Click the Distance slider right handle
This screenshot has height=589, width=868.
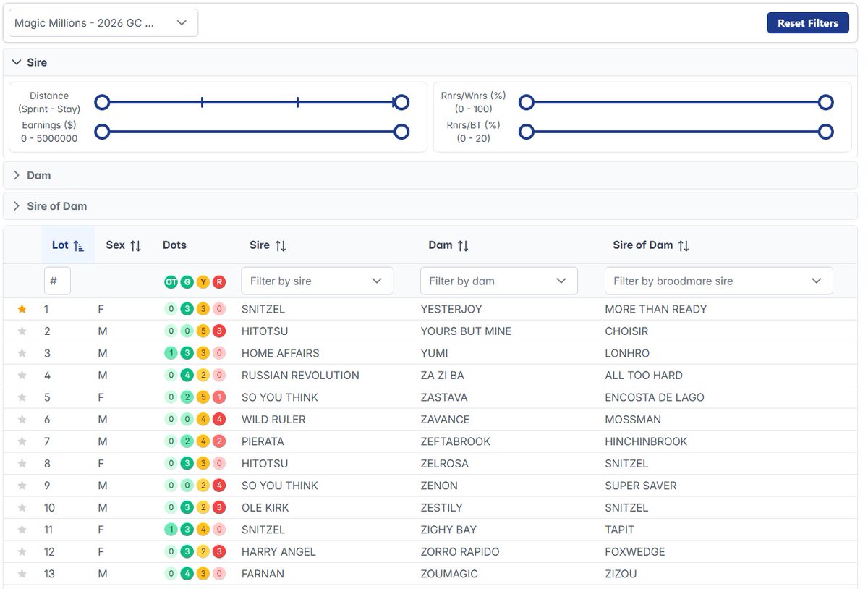(x=401, y=103)
